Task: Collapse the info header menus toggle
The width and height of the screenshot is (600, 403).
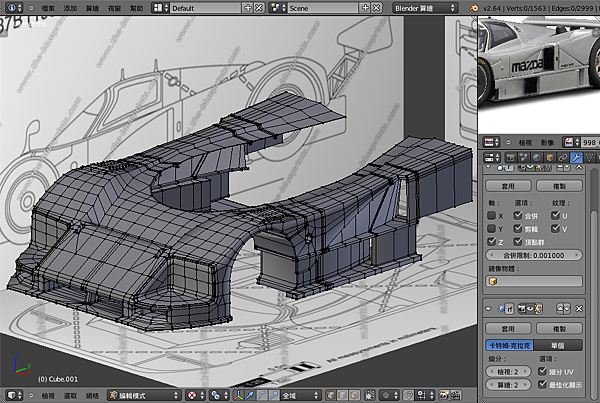Action: pyautogui.click(x=31, y=8)
